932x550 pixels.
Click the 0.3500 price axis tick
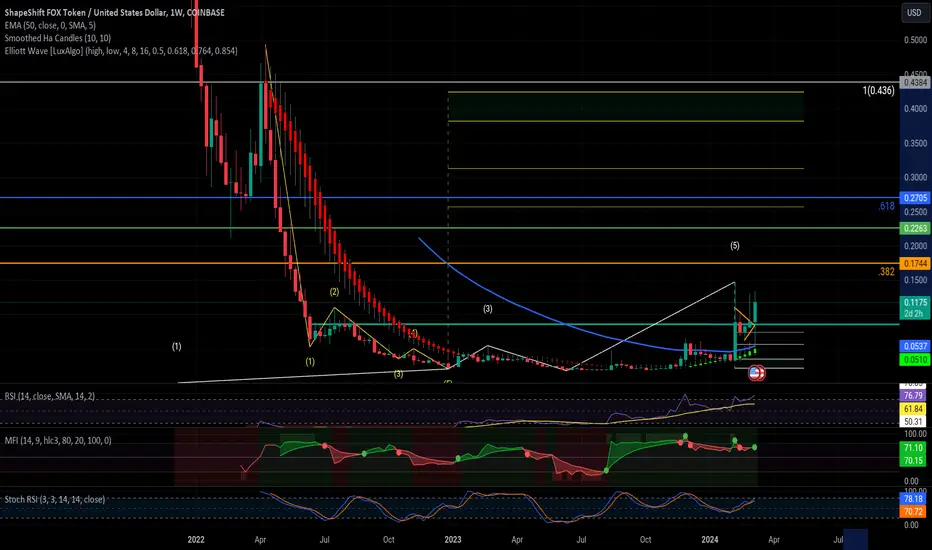[x=915, y=143]
